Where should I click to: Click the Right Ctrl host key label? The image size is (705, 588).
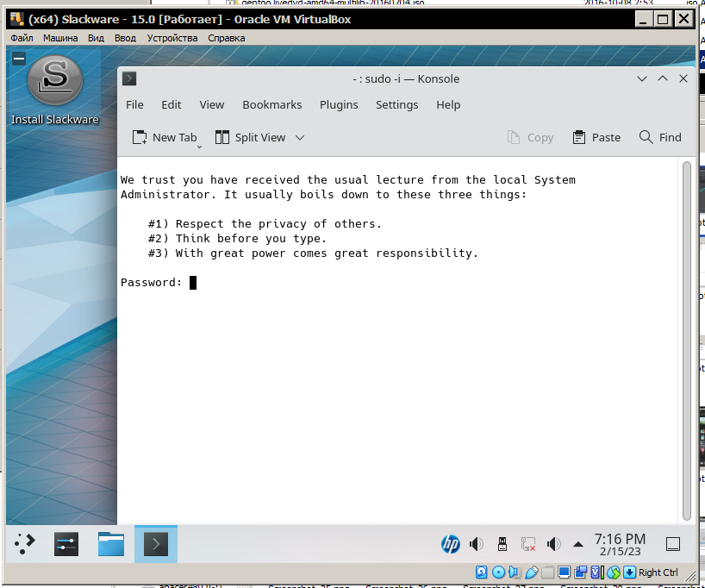click(x=658, y=572)
